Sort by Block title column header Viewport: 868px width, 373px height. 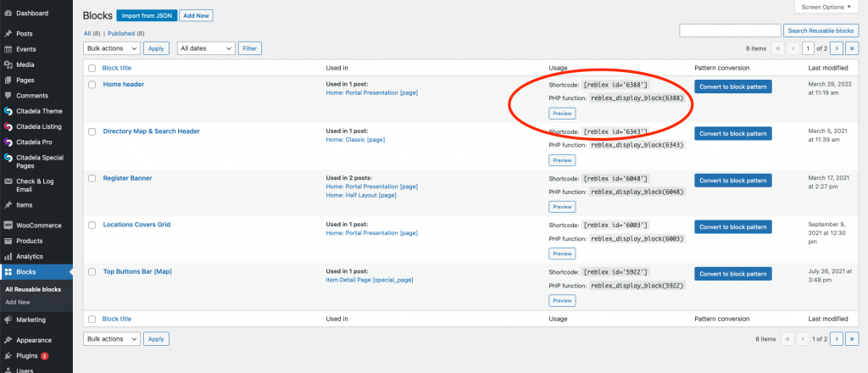(x=117, y=68)
